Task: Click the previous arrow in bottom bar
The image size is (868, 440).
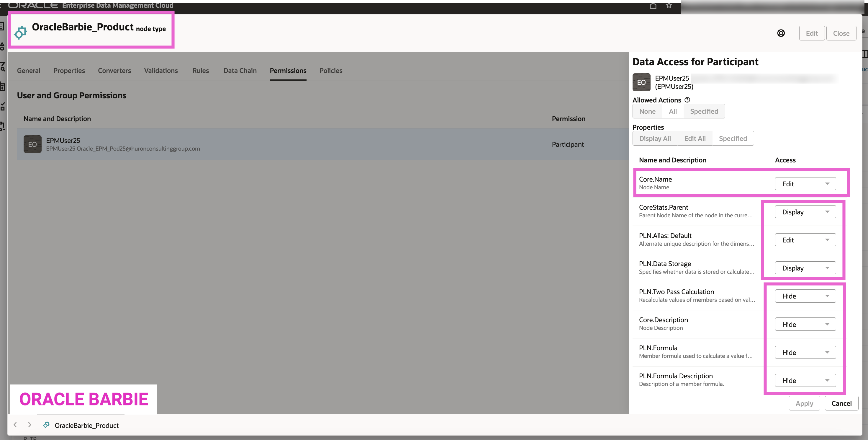Action: pyautogui.click(x=15, y=425)
